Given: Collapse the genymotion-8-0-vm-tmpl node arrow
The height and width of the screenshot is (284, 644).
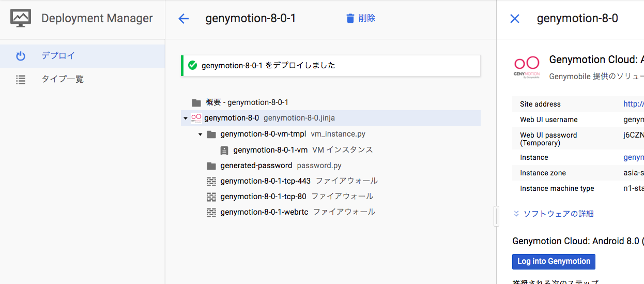Looking at the screenshot, I should click(200, 134).
